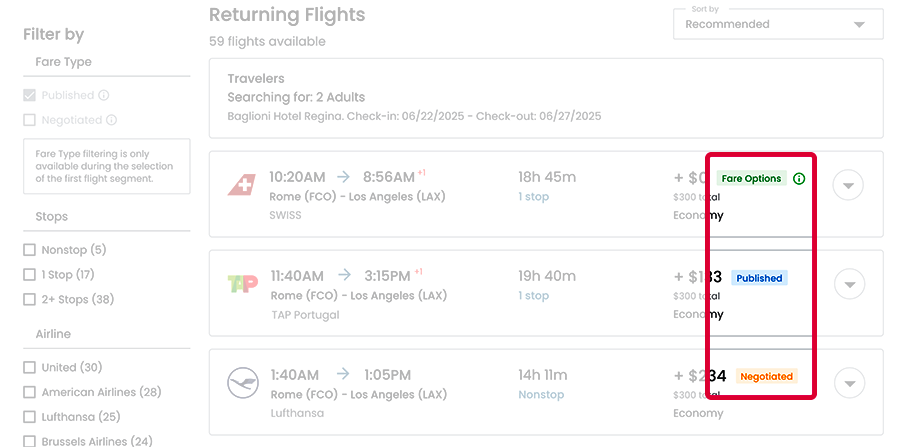Click info icon next to Published filter
The height and width of the screenshot is (447, 900).
pos(104,96)
